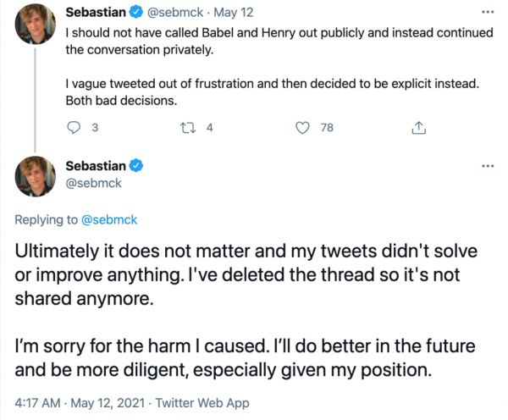Open the Sebastian display name in the top tweet
The image size is (508, 420).
coord(94,14)
